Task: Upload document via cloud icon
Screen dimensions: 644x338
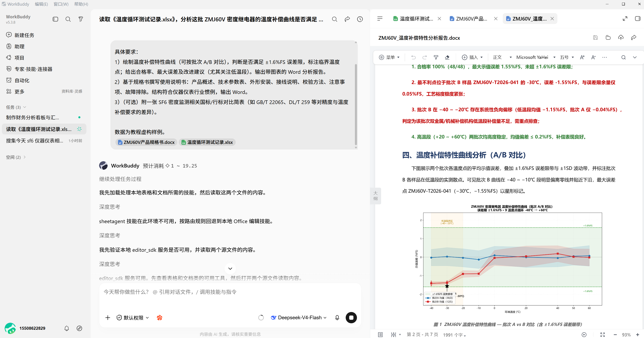Action: point(621,37)
